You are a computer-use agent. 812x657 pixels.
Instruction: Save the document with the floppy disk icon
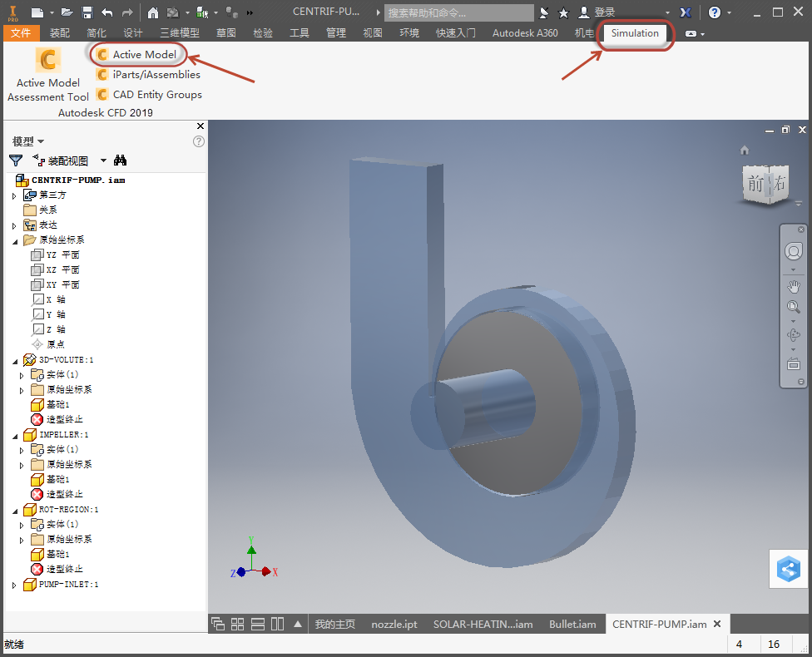click(87, 12)
